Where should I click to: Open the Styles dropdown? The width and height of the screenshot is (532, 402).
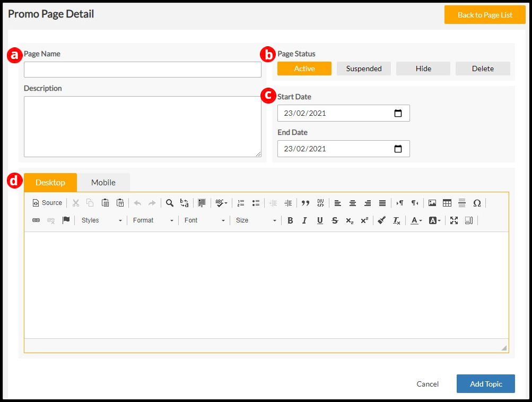[101, 220]
